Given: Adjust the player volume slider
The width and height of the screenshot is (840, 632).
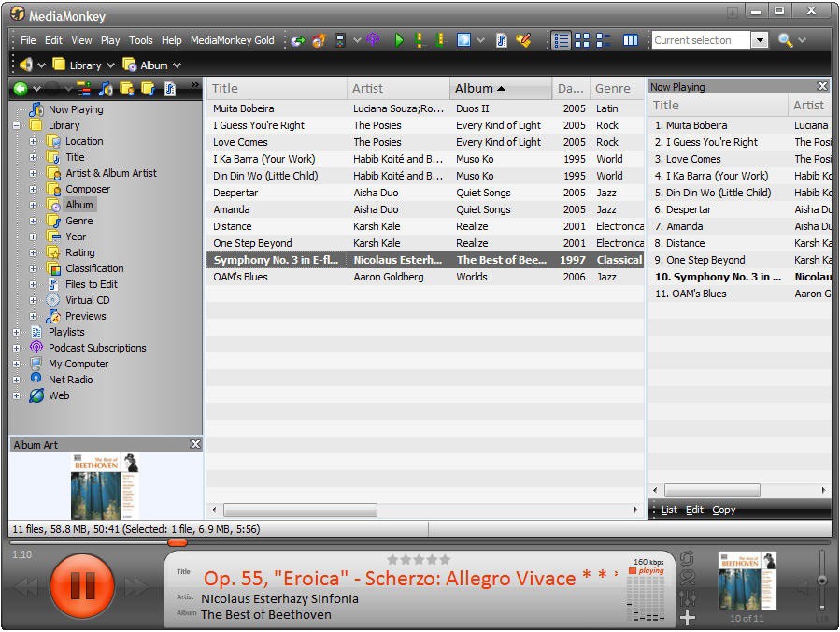Looking at the screenshot, I should point(822,581).
